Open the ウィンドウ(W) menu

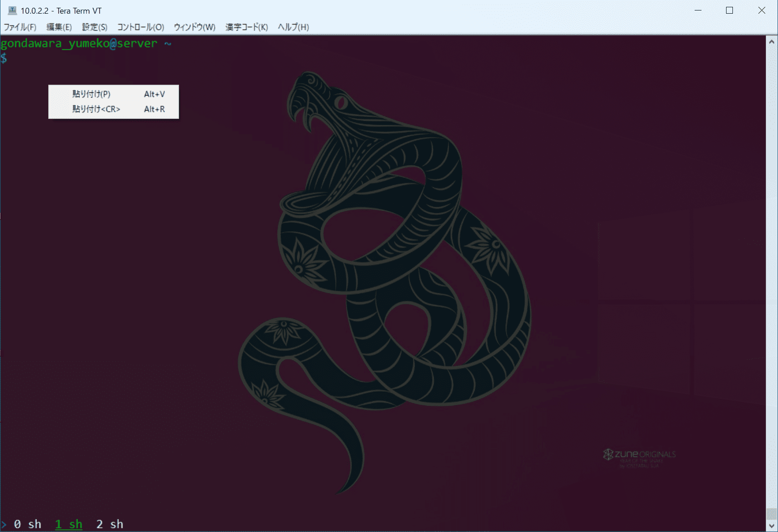click(x=194, y=27)
